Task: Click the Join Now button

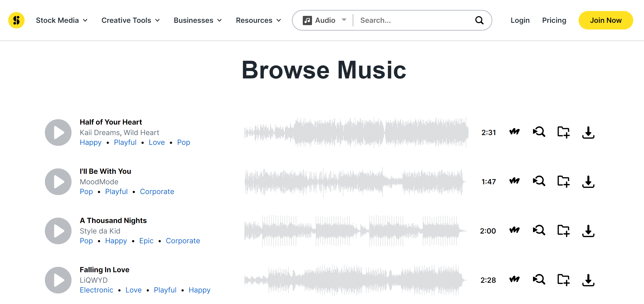Action: [606, 20]
